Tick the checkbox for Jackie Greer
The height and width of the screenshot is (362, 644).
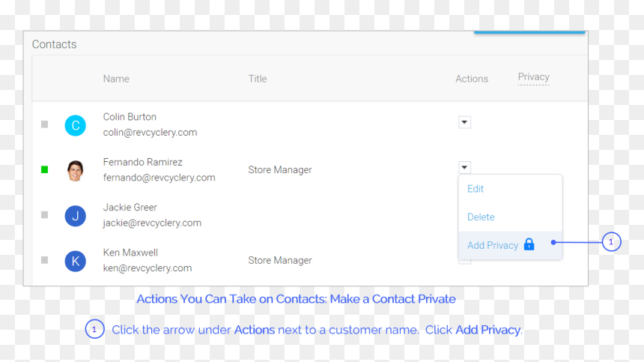pyautogui.click(x=45, y=215)
